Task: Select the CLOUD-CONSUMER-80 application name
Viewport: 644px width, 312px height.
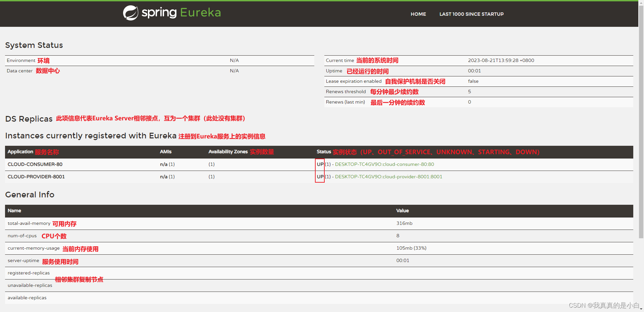Action: click(x=35, y=164)
